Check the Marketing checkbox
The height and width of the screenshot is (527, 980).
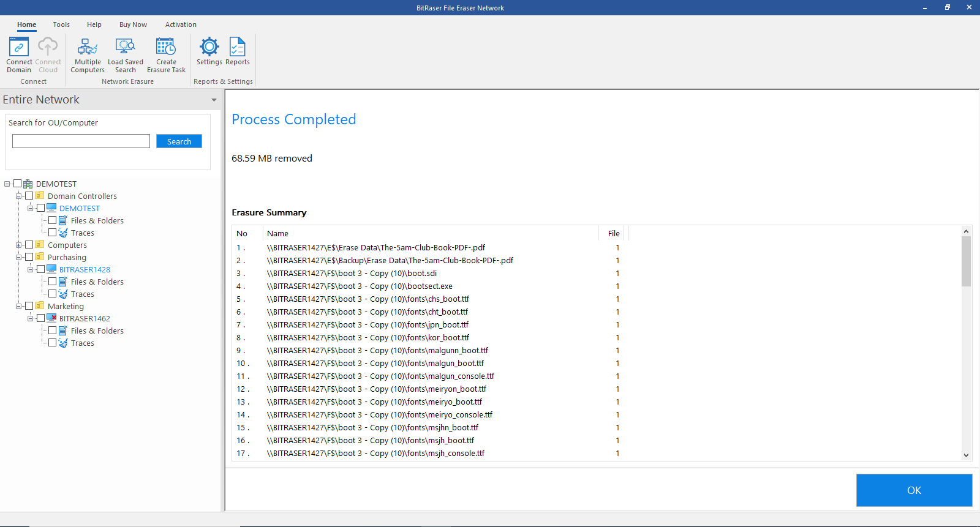click(29, 306)
